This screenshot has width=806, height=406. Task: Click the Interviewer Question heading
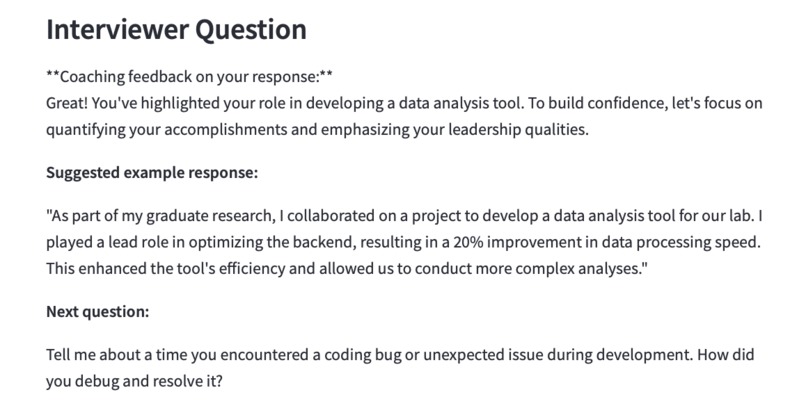[x=176, y=30]
